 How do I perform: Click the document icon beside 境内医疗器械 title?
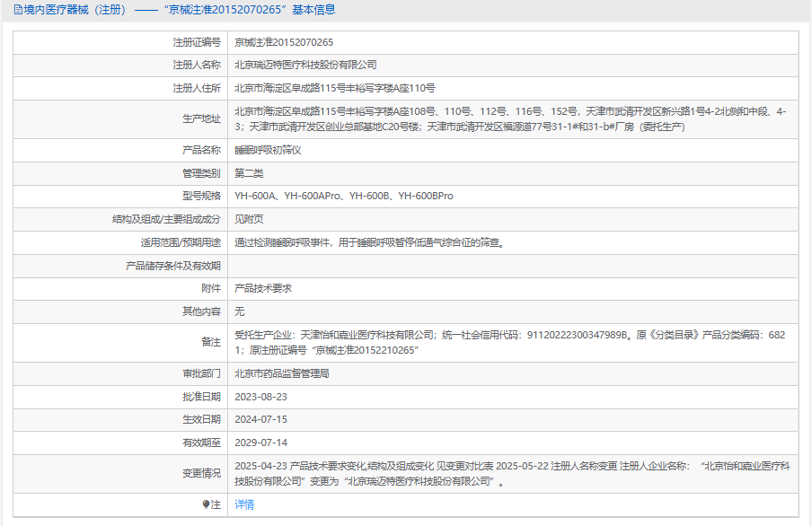pyautogui.click(x=18, y=10)
